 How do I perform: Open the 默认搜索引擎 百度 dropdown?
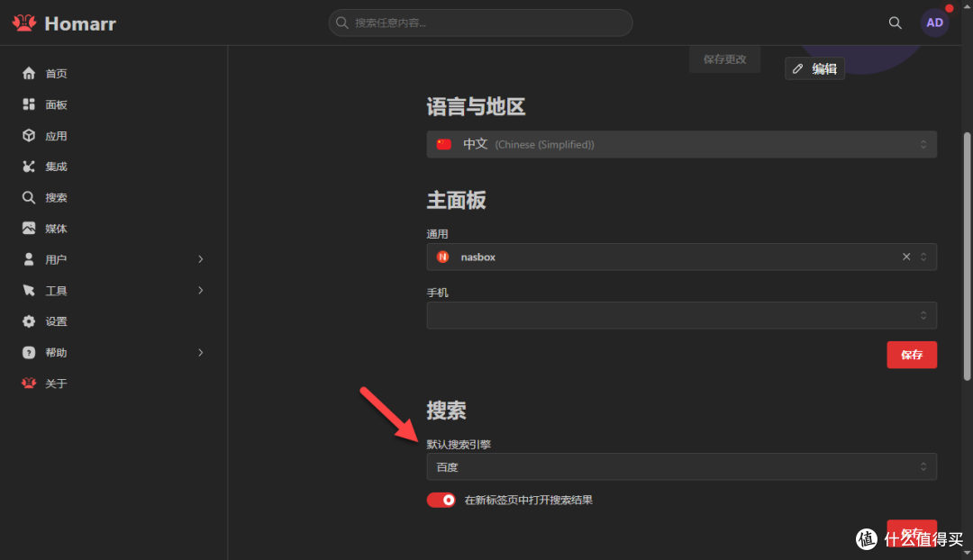coord(681,467)
